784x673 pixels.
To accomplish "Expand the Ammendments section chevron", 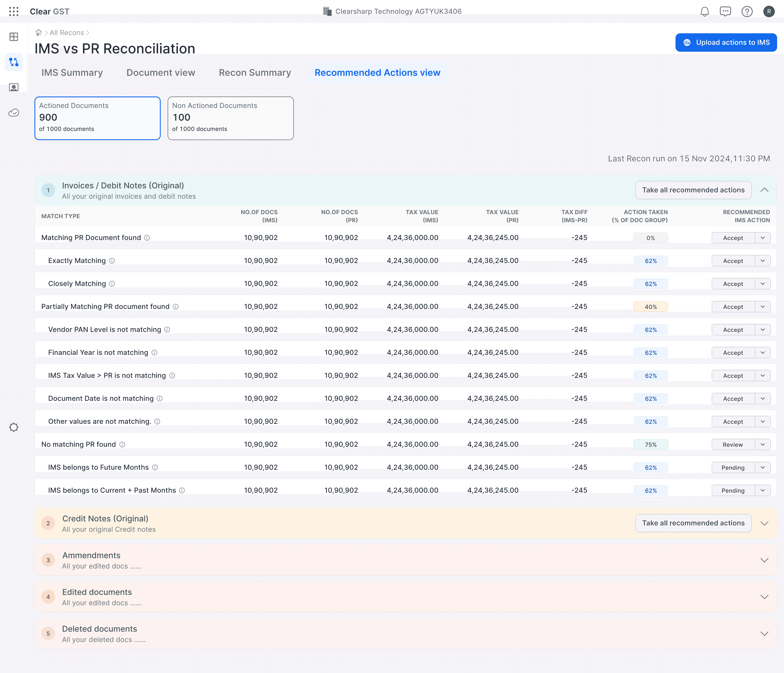I will tap(764, 560).
